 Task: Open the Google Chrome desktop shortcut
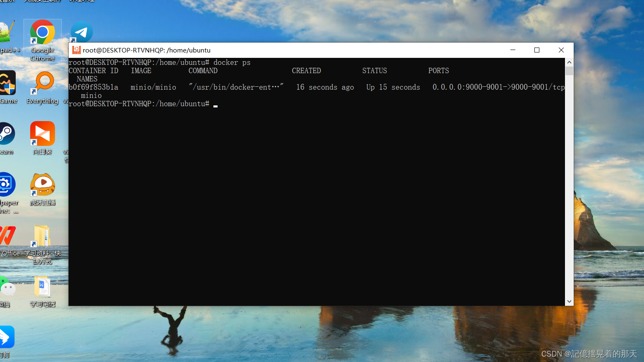[x=43, y=40]
